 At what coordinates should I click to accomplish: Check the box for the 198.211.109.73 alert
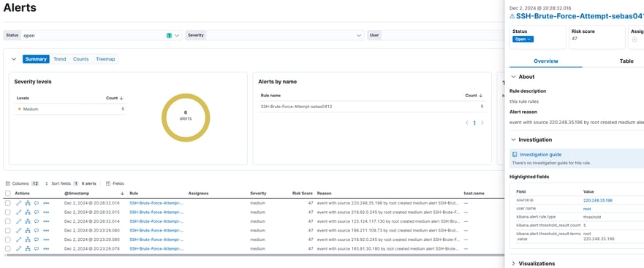point(8,230)
